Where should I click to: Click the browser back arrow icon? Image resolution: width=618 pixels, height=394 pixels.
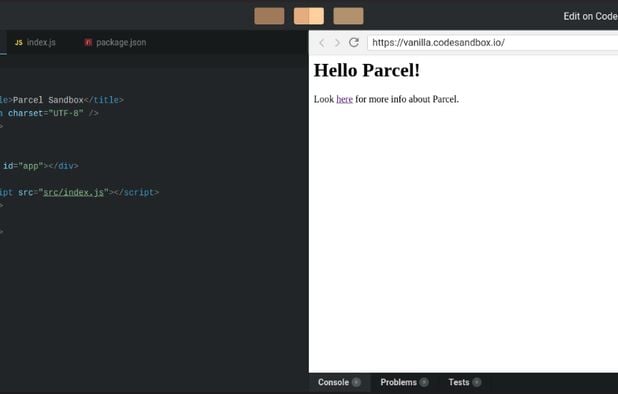point(322,43)
